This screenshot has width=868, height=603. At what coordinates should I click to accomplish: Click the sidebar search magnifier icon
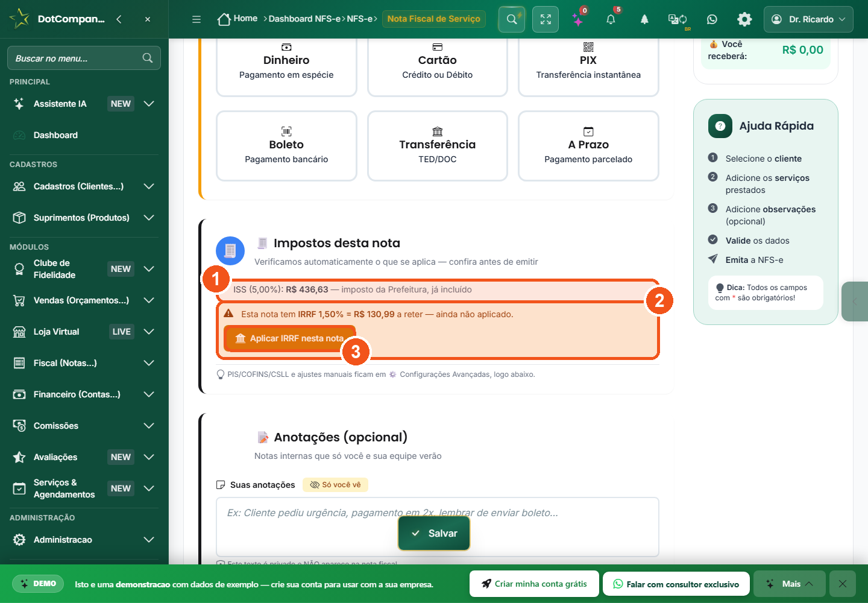point(148,58)
